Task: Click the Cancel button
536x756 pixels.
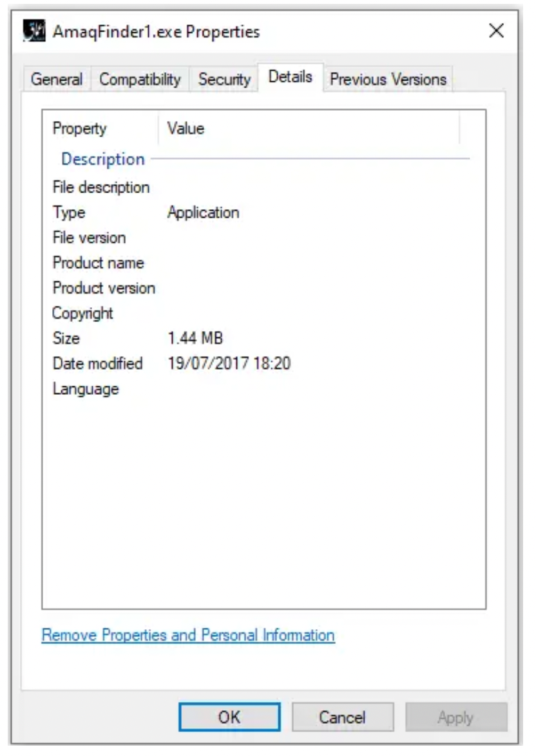Action: tap(343, 717)
